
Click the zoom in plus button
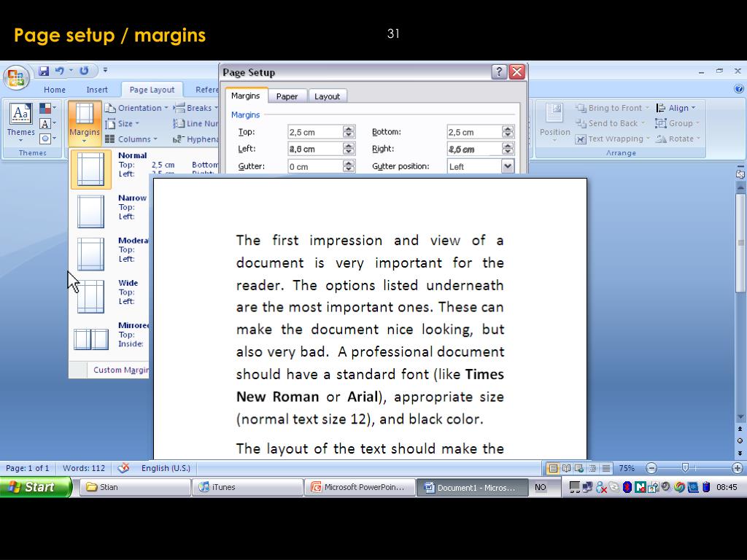(x=738, y=469)
